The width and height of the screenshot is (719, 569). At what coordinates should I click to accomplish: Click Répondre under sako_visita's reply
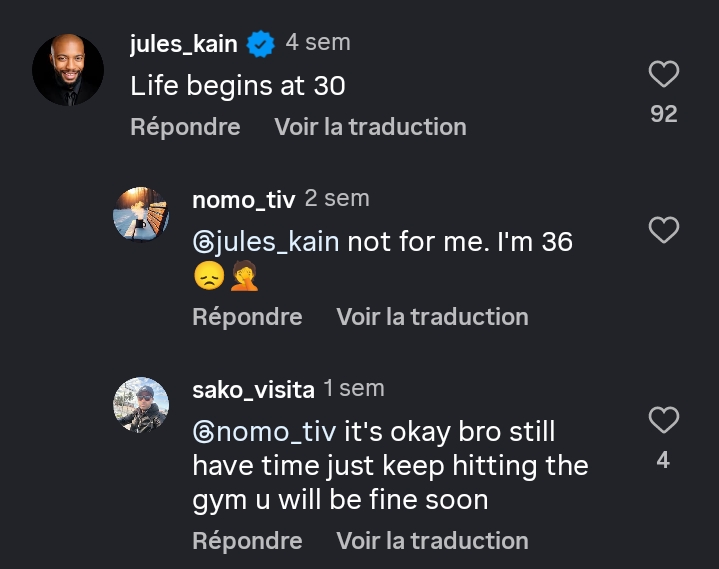(x=247, y=541)
